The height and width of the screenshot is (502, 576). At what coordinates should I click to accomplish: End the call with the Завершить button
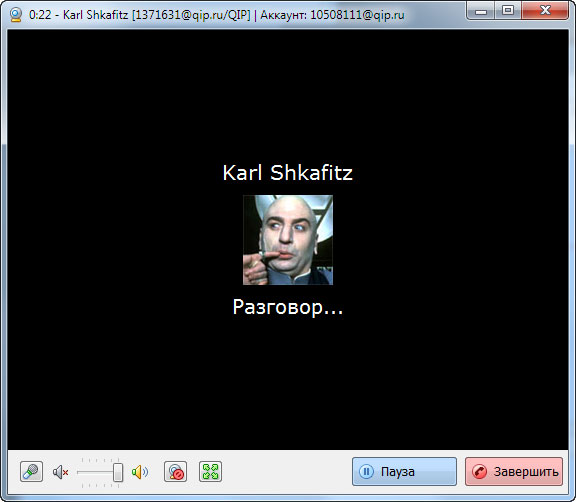(514, 472)
